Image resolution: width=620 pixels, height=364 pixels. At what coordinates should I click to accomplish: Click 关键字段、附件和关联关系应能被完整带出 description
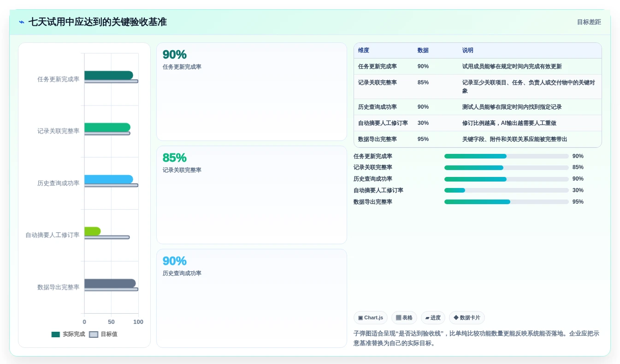(515, 139)
